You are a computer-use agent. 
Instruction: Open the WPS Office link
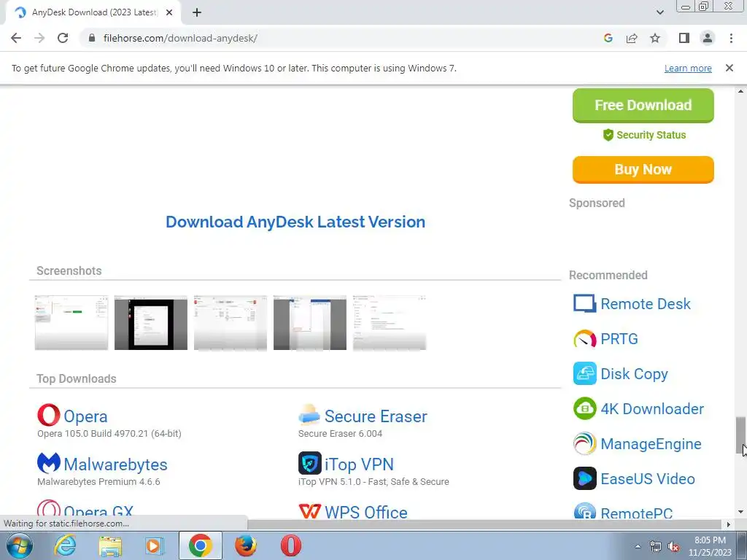[x=366, y=513]
